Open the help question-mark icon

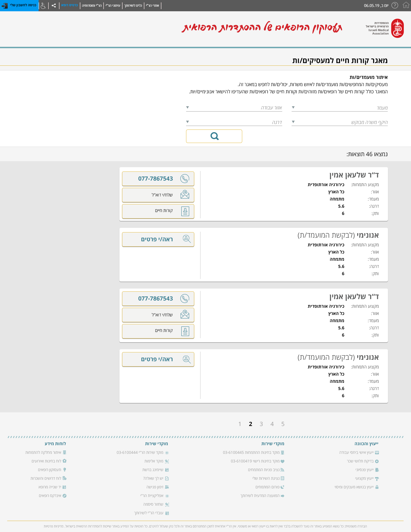(x=394, y=5)
